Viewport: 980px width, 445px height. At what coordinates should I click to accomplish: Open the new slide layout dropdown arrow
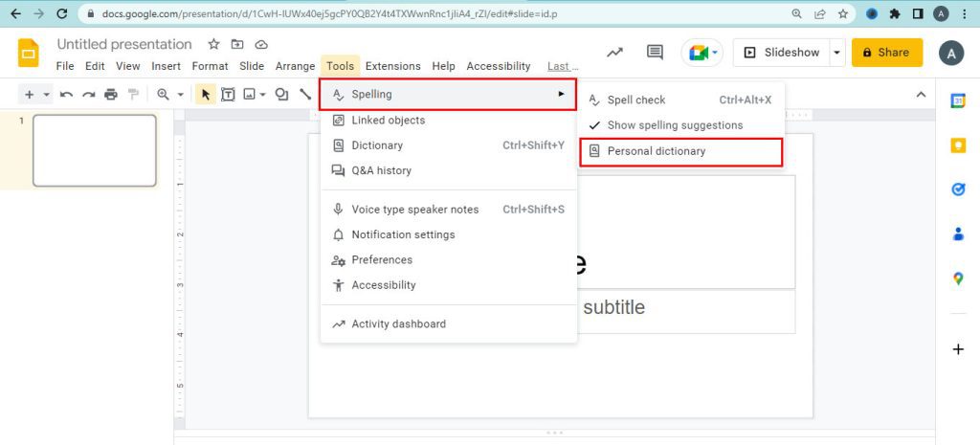[46, 94]
